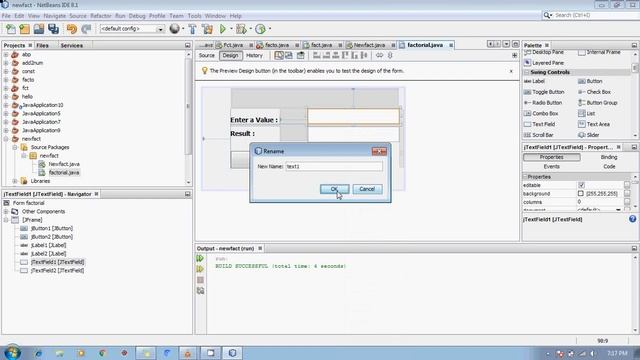Collapse the newfact project node

[6, 139]
